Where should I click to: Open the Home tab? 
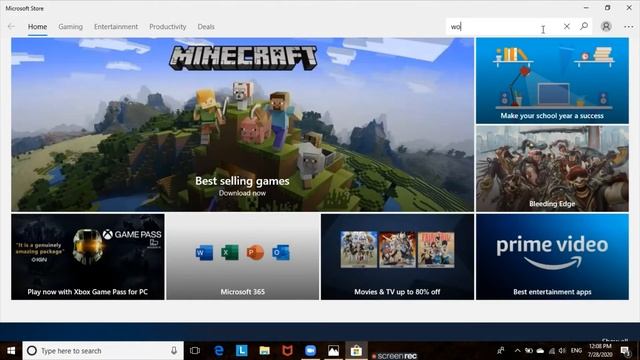(x=37, y=27)
